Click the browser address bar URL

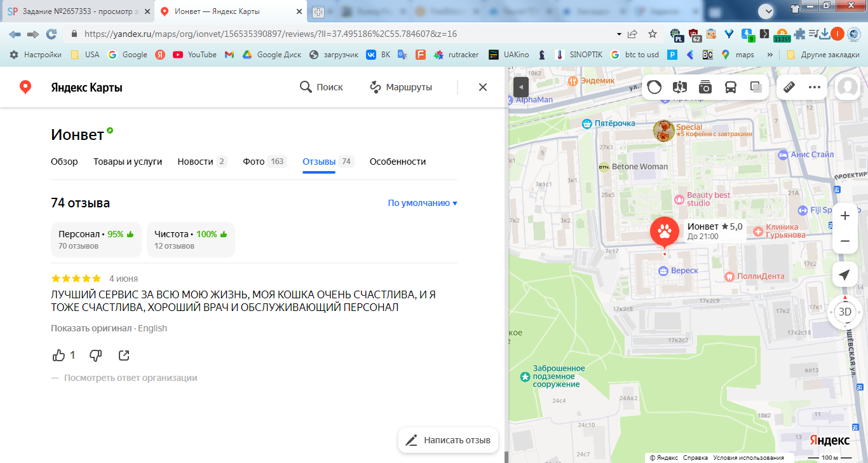point(270,34)
